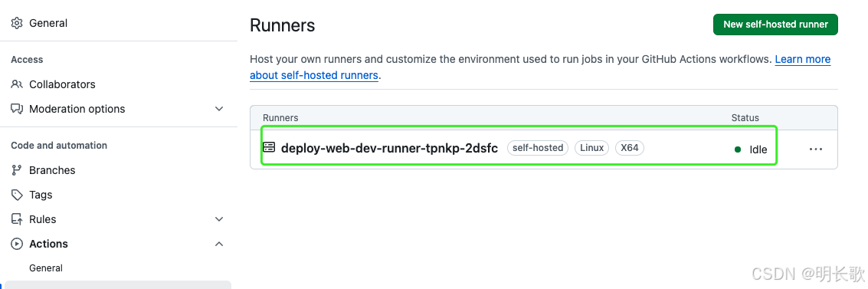Click the Status column header
This screenshot has width=868, height=289.
point(745,118)
